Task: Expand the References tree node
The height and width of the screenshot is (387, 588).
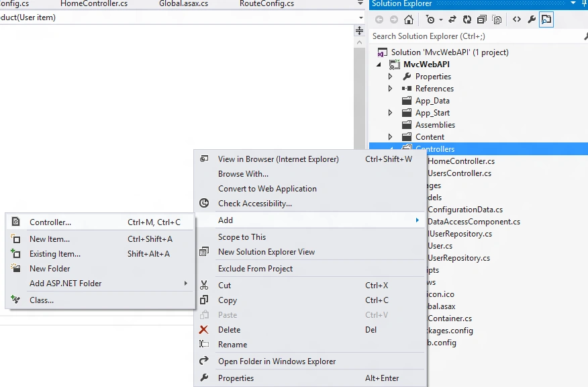Action: pyautogui.click(x=390, y=89)
